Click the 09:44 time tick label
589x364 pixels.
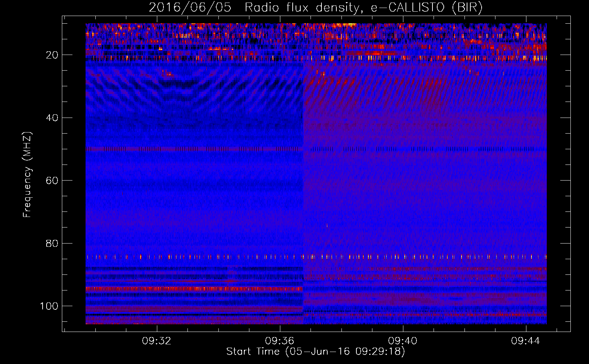(526, 341)
